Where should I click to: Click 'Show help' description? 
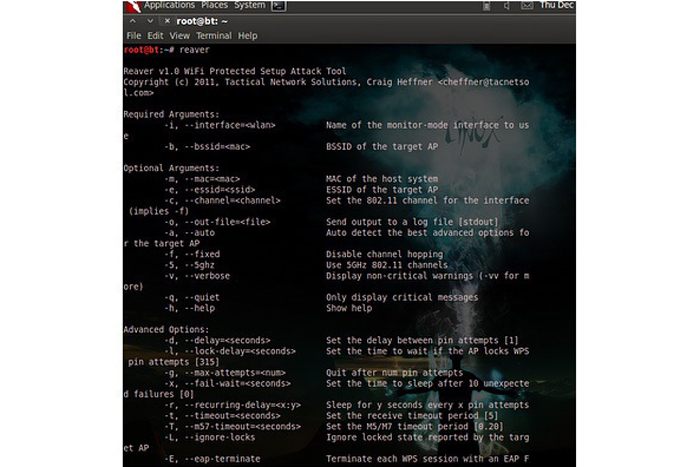click(349, 308)
